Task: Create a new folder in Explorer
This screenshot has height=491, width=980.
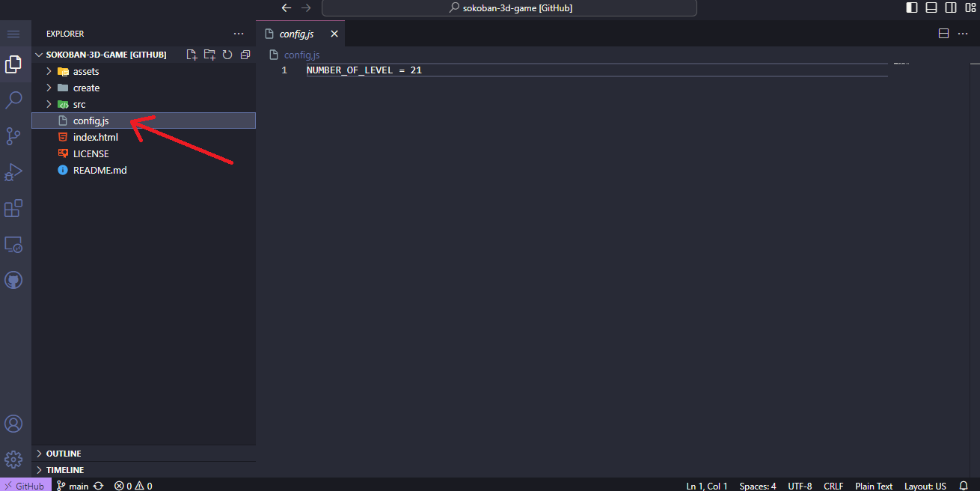Action: (209, 55)
